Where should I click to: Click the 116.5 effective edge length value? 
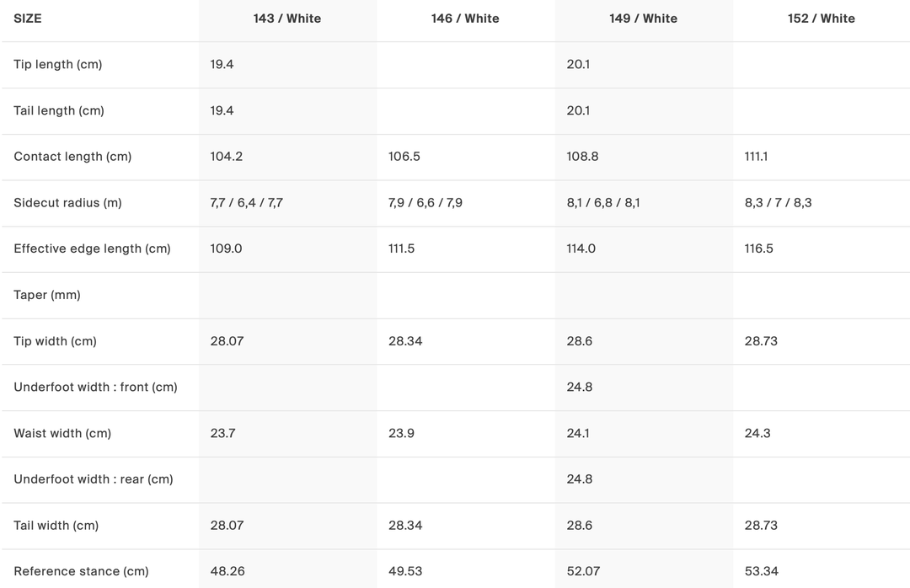point(758,249)
